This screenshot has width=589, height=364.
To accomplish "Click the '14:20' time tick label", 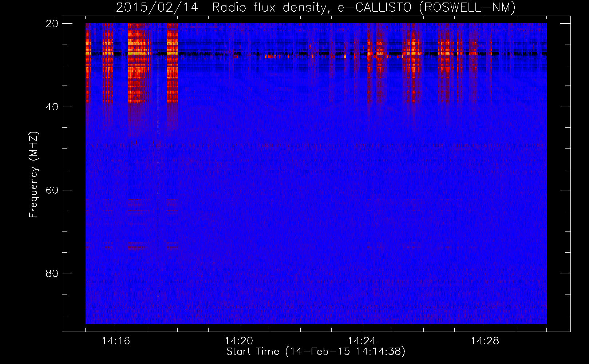I will (239, 341).
